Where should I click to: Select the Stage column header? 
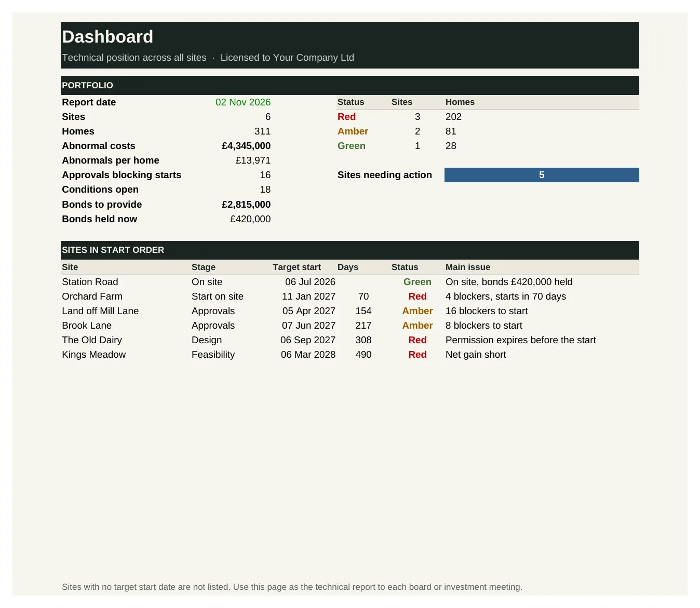pyautogui.click(x=204, y=267)
